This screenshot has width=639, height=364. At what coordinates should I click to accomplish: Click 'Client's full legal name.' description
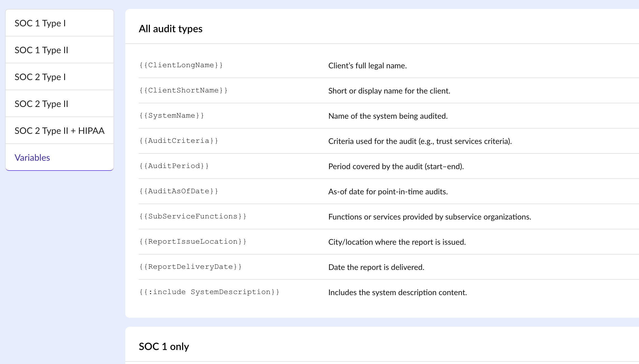[x=367, y=66]
